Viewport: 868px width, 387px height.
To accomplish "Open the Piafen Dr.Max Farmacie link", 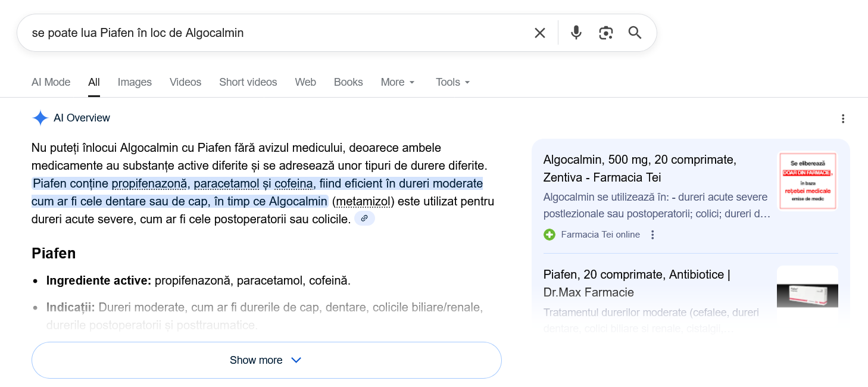I will [636, 283].
